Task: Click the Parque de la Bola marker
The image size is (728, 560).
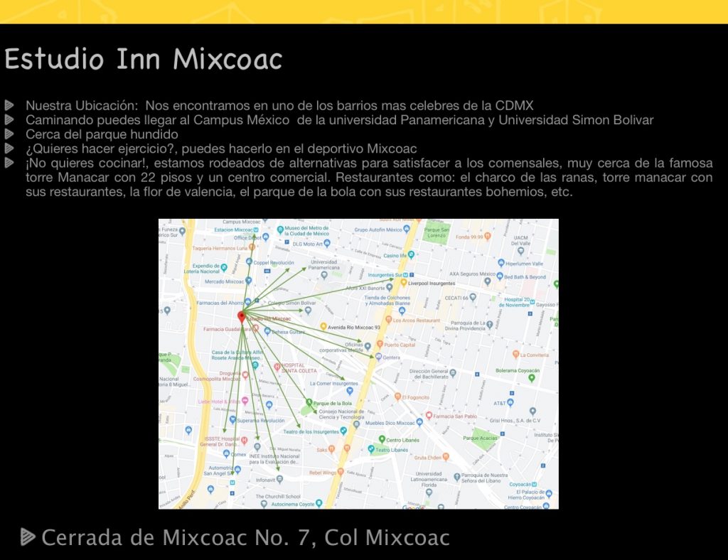Action: coord(309,403)
